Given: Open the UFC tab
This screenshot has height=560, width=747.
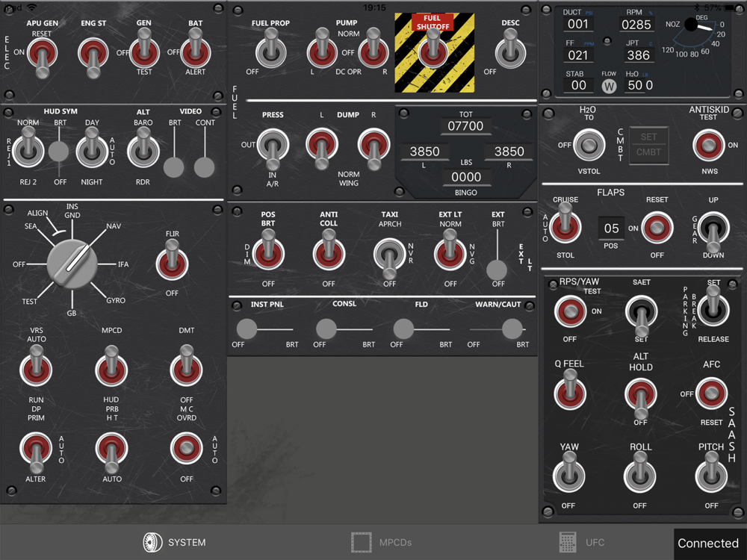Looking at the screenshot, I should pos(582,542).
